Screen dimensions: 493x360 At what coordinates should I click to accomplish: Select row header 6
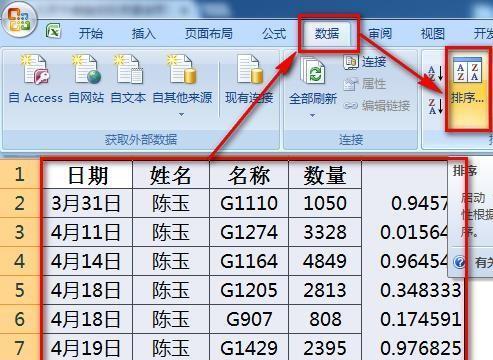click(x=20, y=319)
